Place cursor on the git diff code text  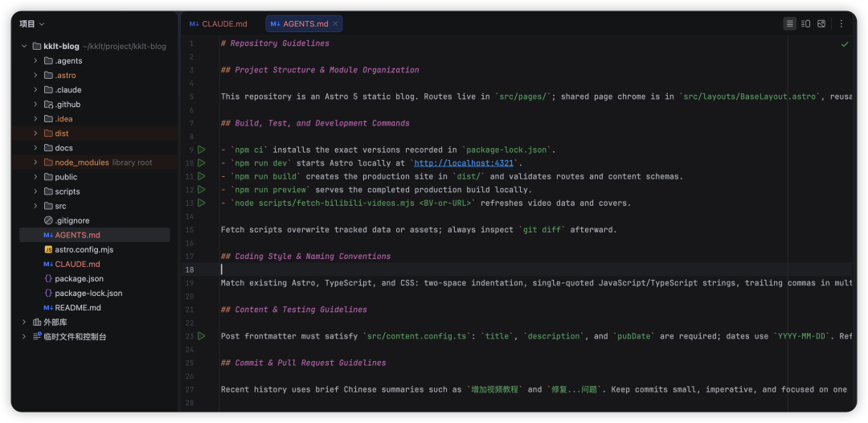click(x=542, y=230)
